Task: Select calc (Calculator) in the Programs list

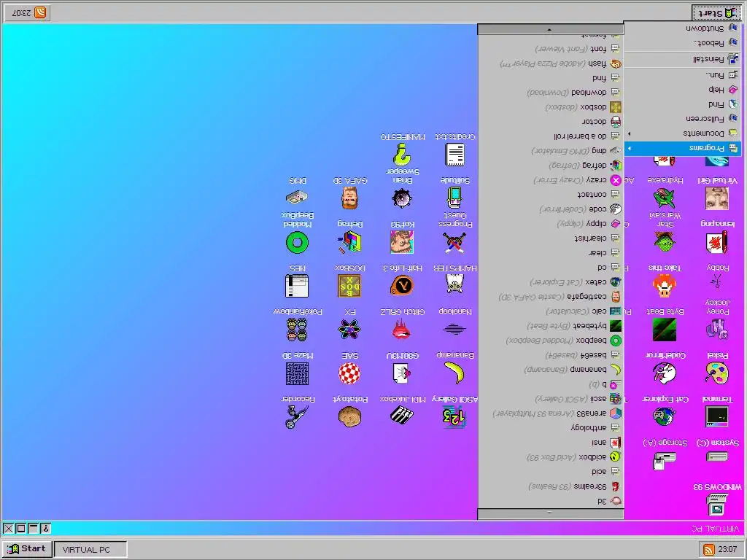Action: point(551,311)
